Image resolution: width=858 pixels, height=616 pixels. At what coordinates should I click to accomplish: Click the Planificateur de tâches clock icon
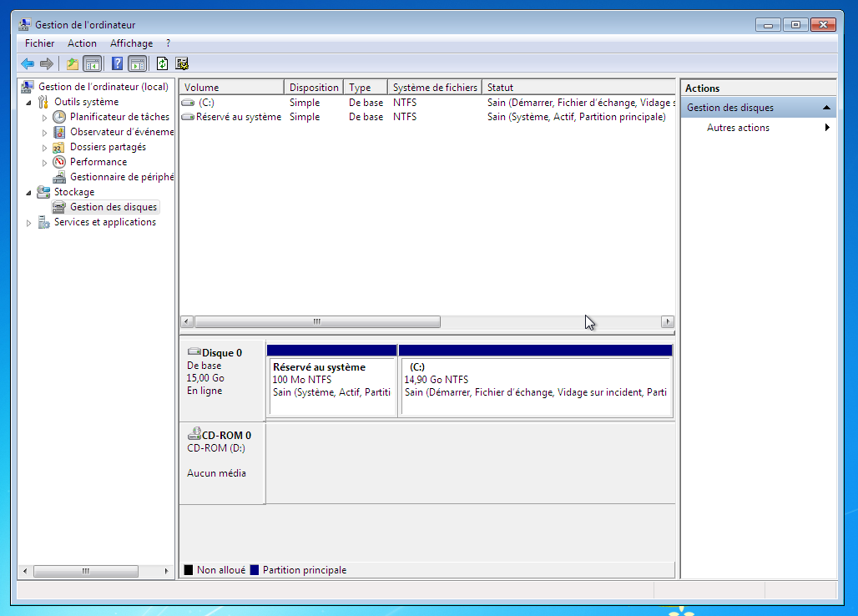click(x=59, y=117)
